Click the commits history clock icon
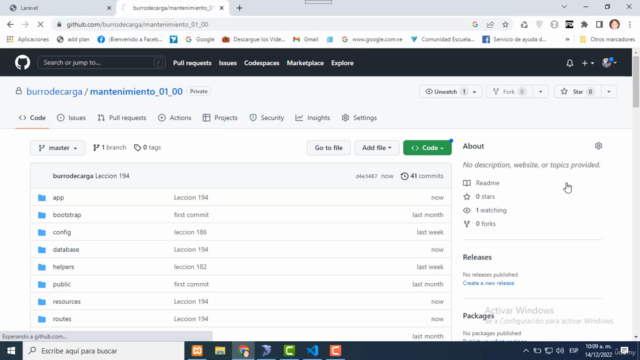 [404, 176]
